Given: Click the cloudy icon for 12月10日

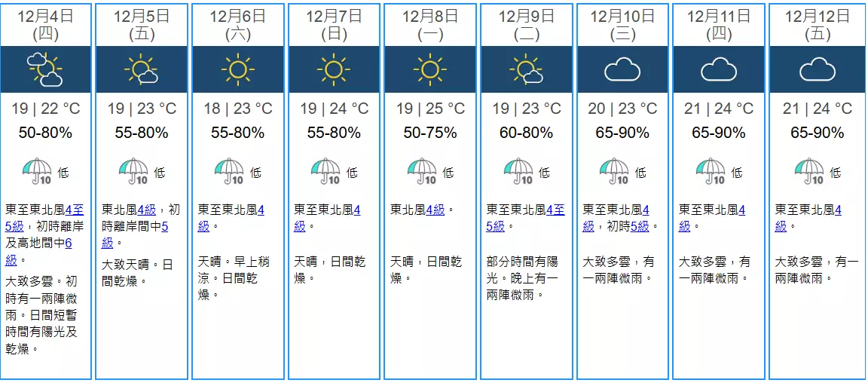Looking at the screenshot, I should pos(622,71).
